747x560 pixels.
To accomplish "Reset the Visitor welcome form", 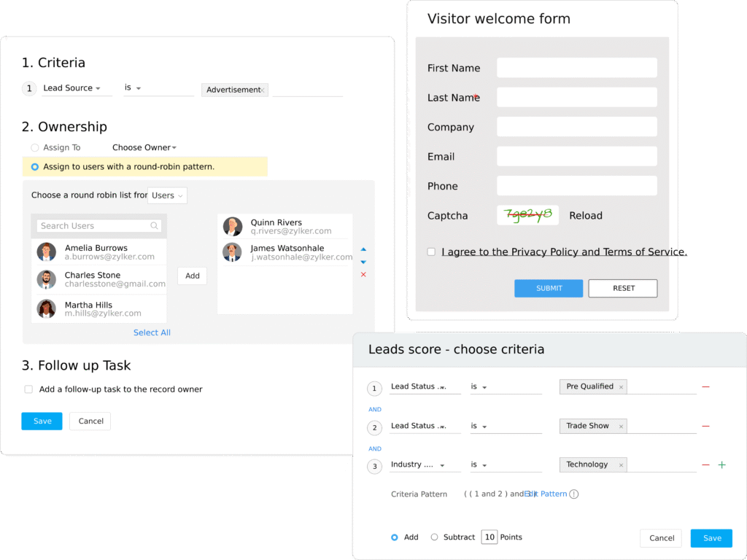I will pyautogui.click(x=623, y=288).
